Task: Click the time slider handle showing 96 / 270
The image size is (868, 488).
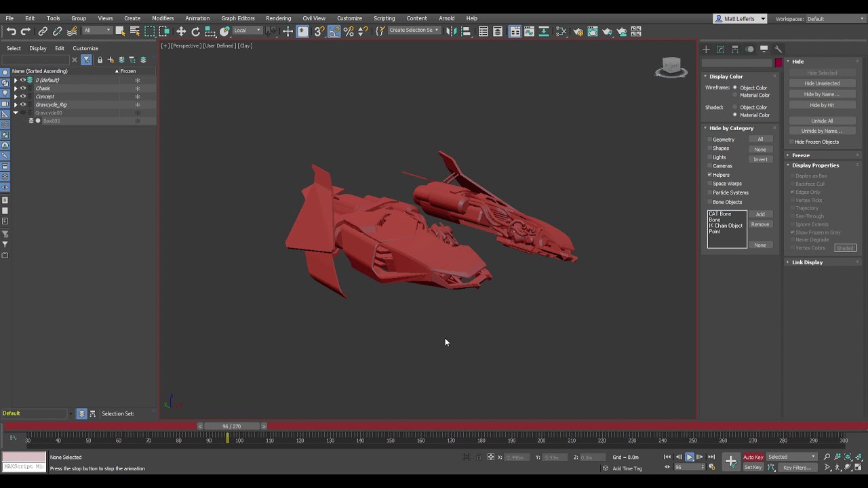Action: (231, 426)
